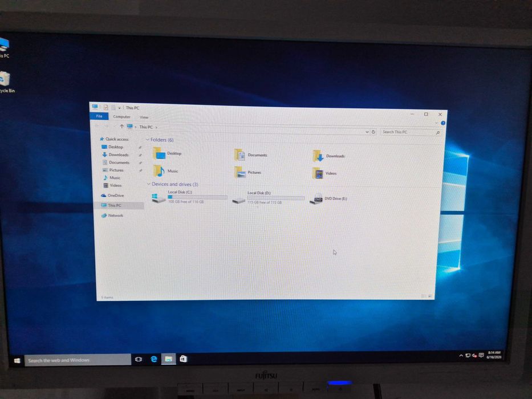
Task: Open the Desktop folder icon in Folders
Action: tap(159, 153)
